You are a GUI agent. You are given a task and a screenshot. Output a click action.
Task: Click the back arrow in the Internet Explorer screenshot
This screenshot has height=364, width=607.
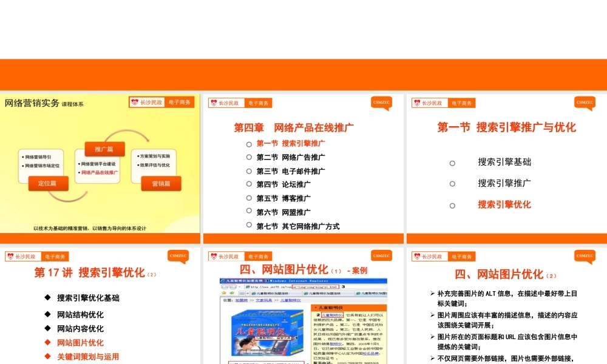point(224,286)
